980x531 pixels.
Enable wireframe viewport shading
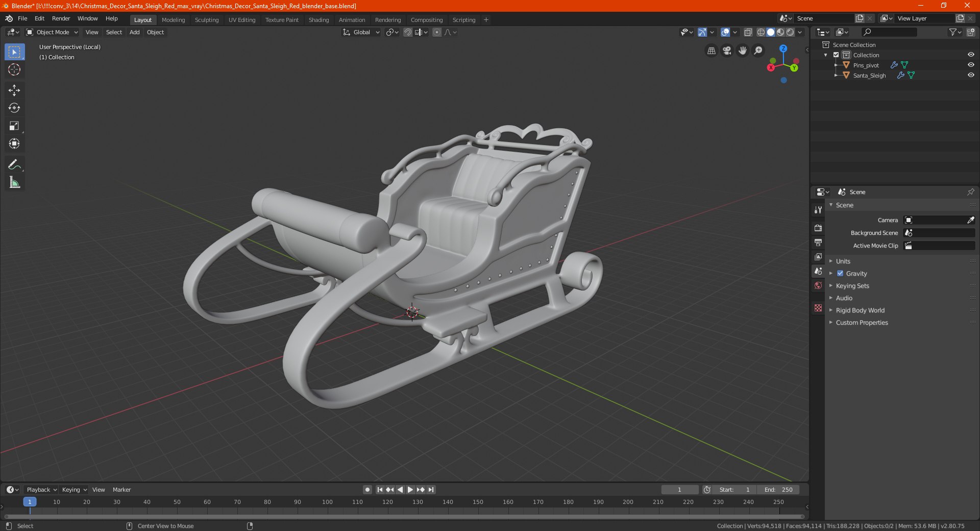761,32
